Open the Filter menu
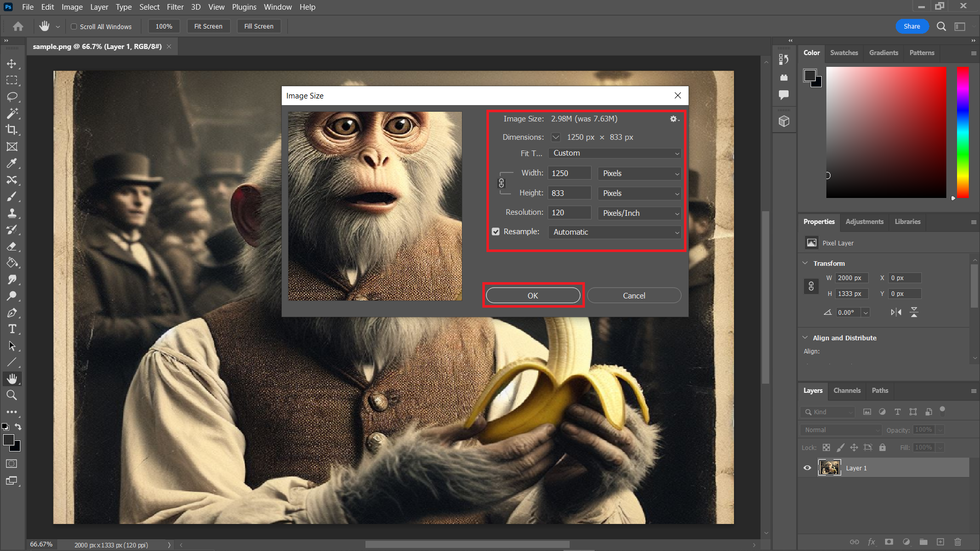Screen dimensions: 980x551 175,7
